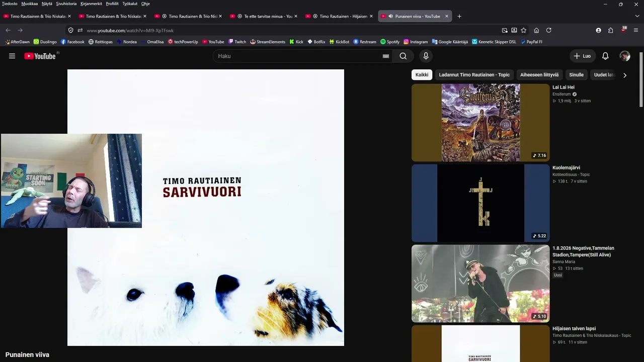
Task: Click the Lai Lai Hei video thumbnail
Action: pos(480,122)
